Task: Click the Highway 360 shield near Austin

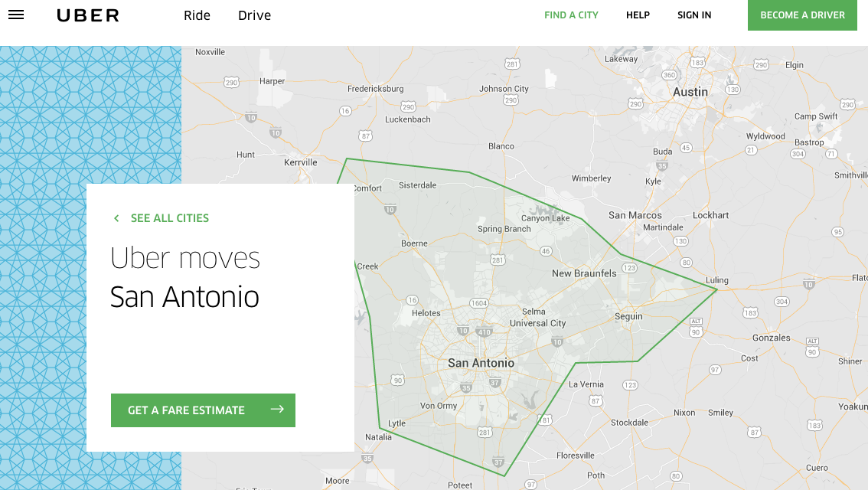Action: tap(669, 75)
